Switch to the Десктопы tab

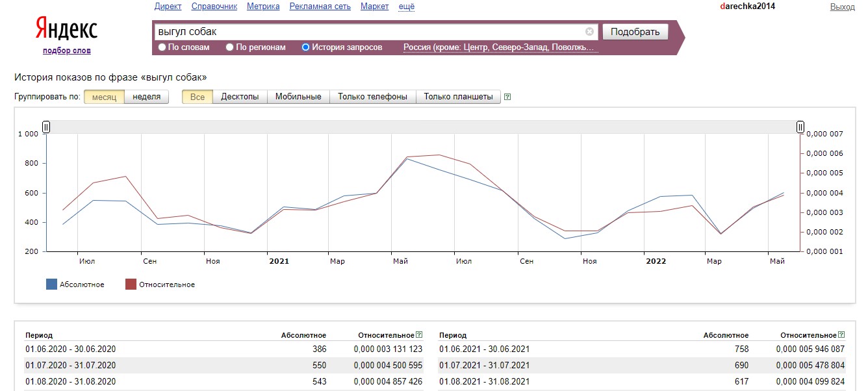[x=240, y=97]
